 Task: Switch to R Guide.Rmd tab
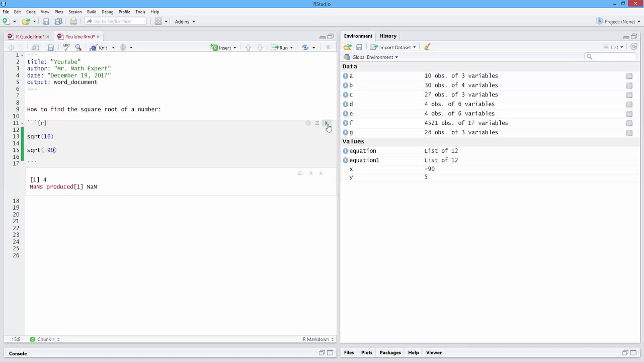click(x=30, y=36)
